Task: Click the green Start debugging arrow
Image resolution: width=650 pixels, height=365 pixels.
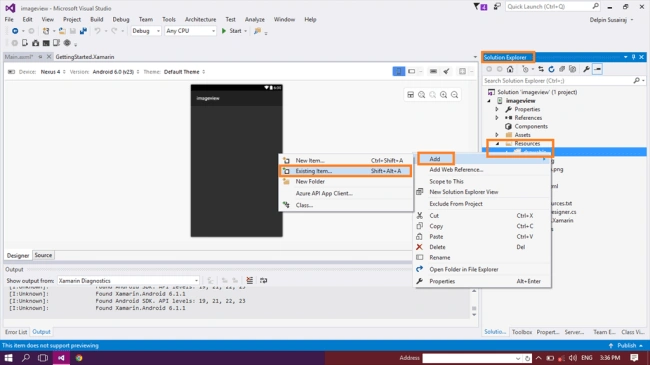Action: point(224,31)
